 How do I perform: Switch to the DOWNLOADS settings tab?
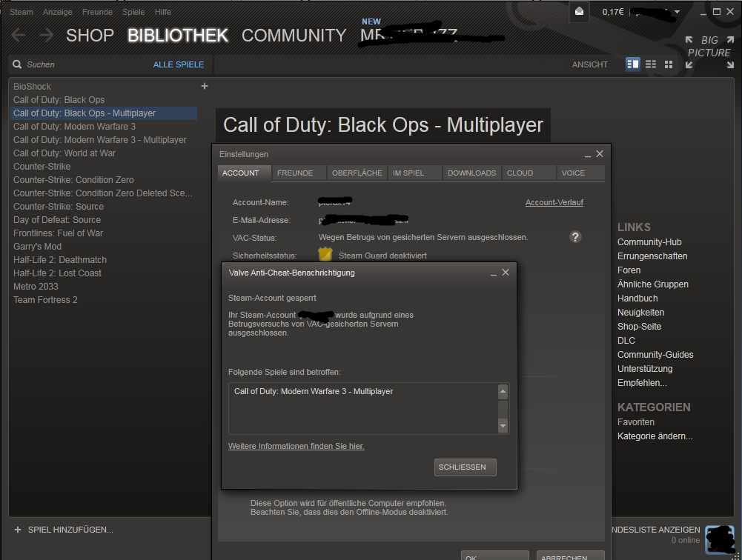pyautogui.click(x=471, y=173)
